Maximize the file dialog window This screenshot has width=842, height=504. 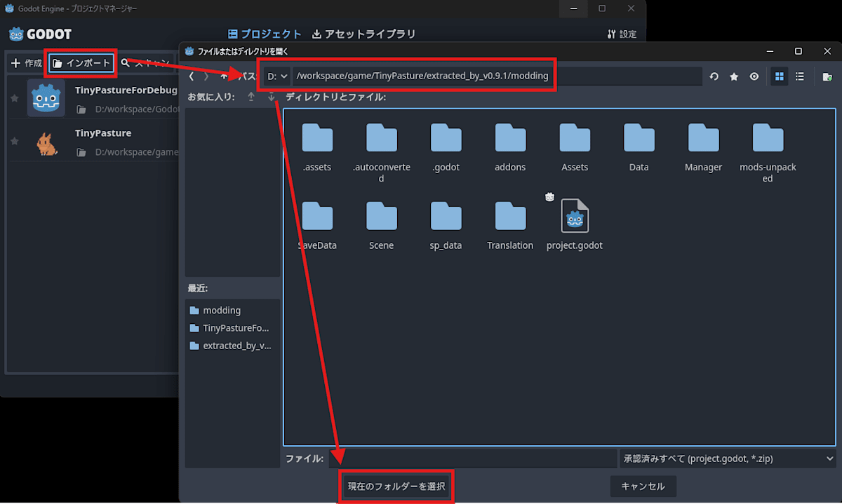[x=798, y=51]
